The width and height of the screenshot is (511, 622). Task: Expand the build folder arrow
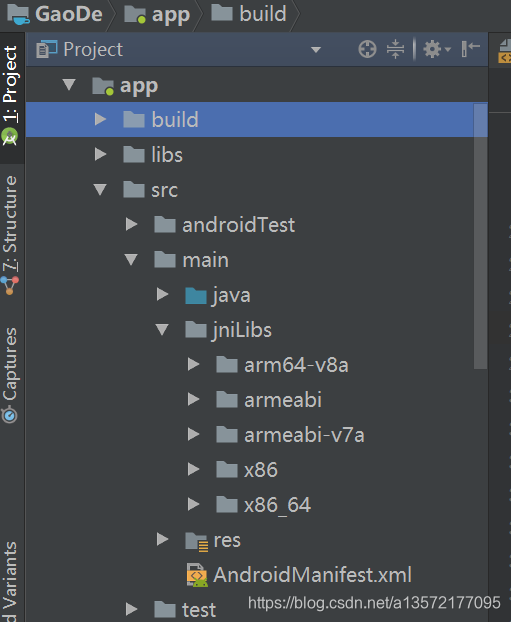pyautogui.click(x=100, y=119)
